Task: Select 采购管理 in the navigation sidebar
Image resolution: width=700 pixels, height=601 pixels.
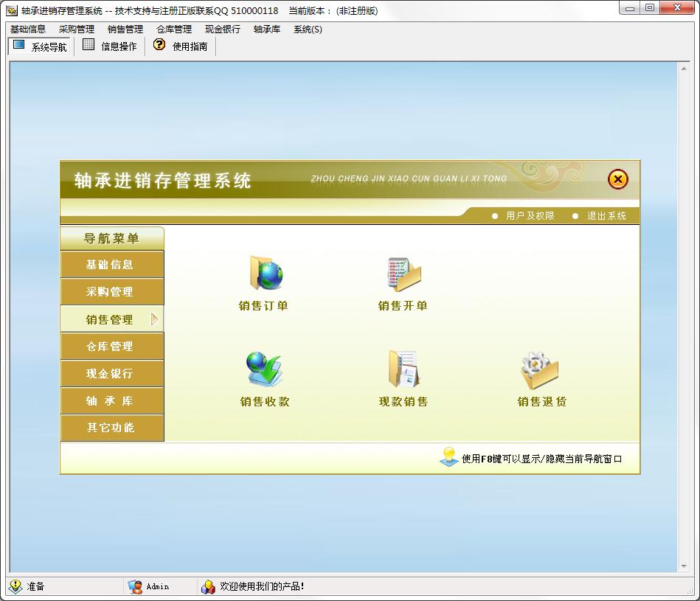Action: pyautogui.click(x=112, y=291)
